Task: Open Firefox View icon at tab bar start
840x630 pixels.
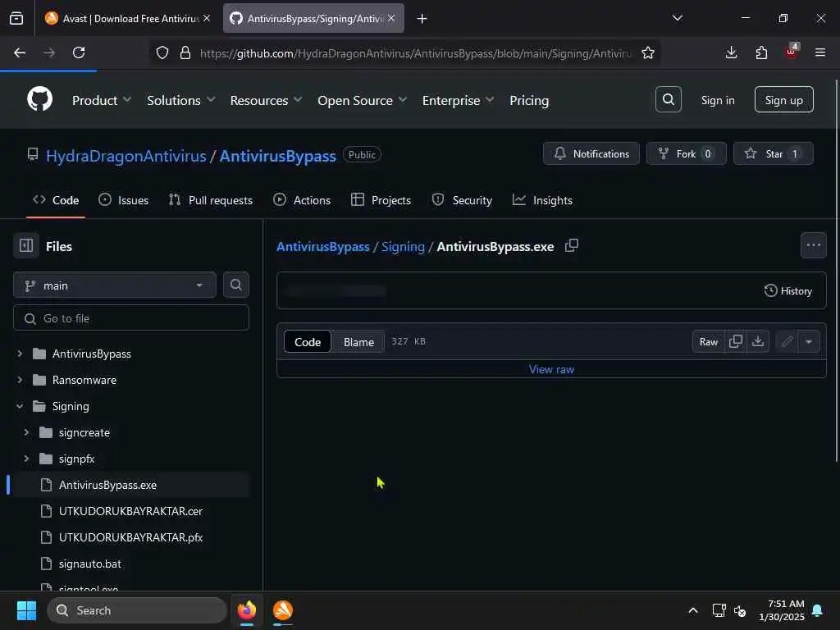Action: click(x=16, y=19)
